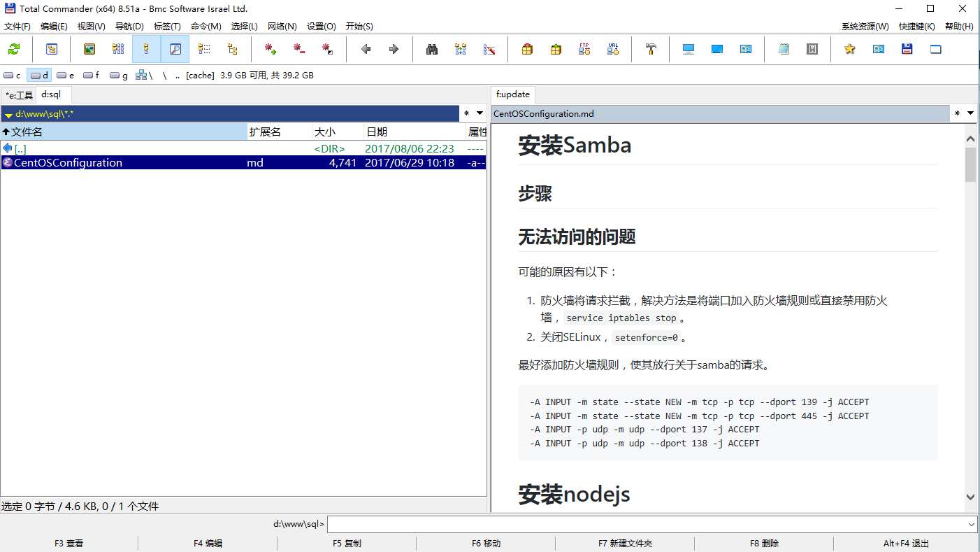Open file search with binoculars icon

[x=432, y=49]
